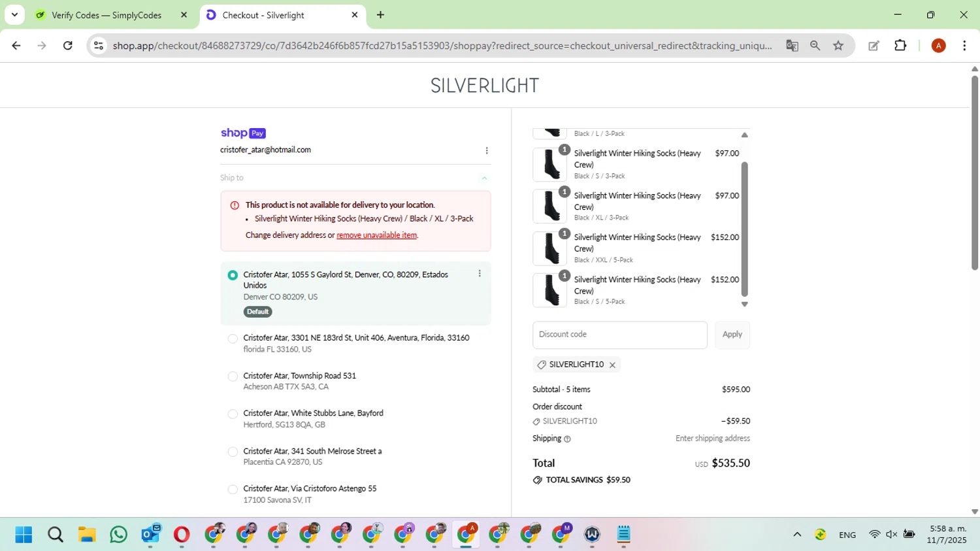Open options menu for the Denver address

click(x=480, y=274)
